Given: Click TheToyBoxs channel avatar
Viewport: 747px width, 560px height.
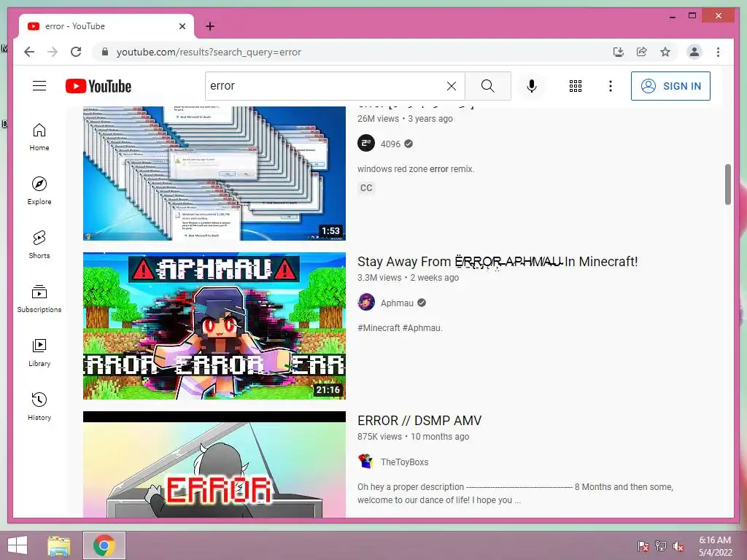Looking at the screenshot, I should tap(366, 461).
